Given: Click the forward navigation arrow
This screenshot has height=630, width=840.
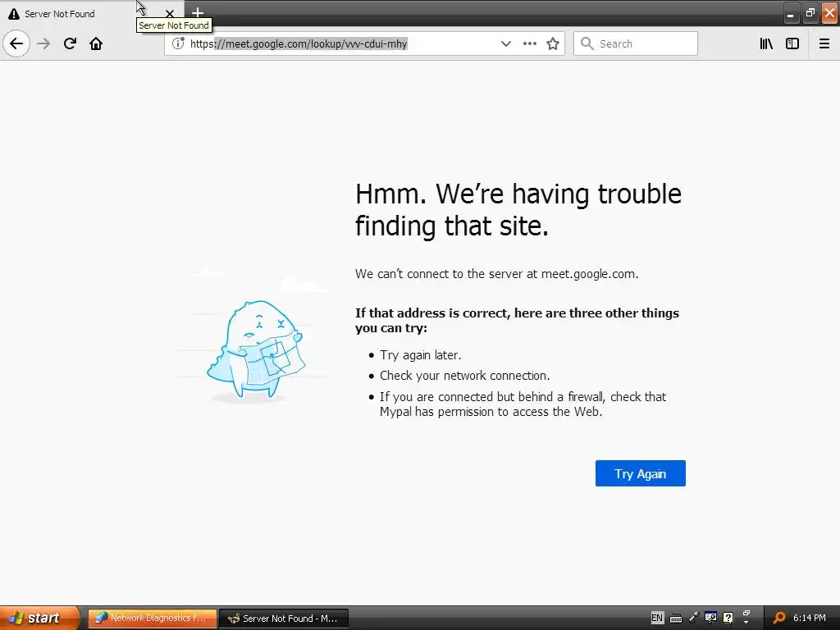Looking at the screenshot, I should point(43,43).
